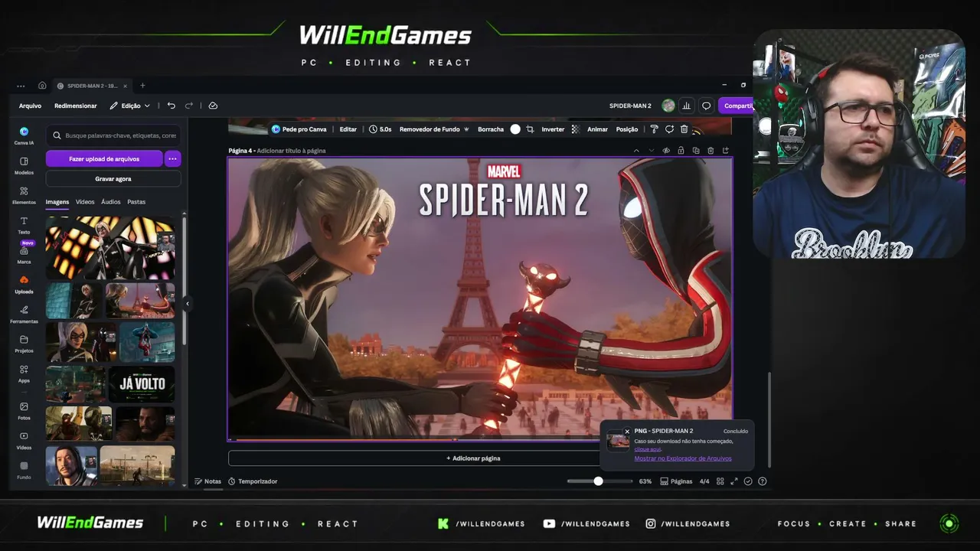Screen dimensions: 980x551
Task: Add a new page after page 4 via the header icon
Action: [726, 151]
